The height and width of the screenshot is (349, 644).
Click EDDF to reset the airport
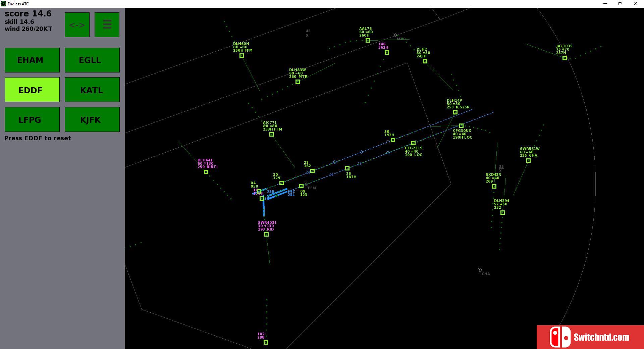pos(32,90)
